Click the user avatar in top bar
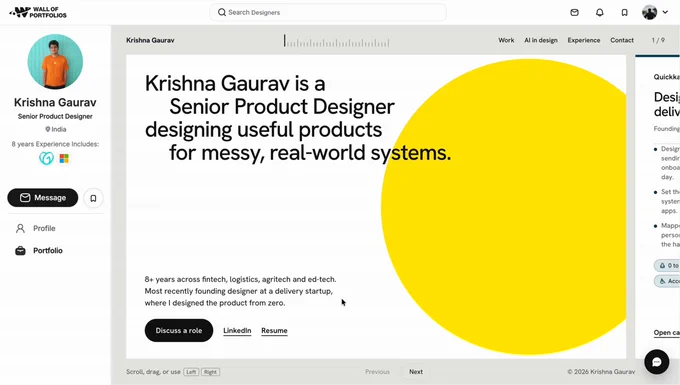Screen dimensions: 680x385 point(650,12)
